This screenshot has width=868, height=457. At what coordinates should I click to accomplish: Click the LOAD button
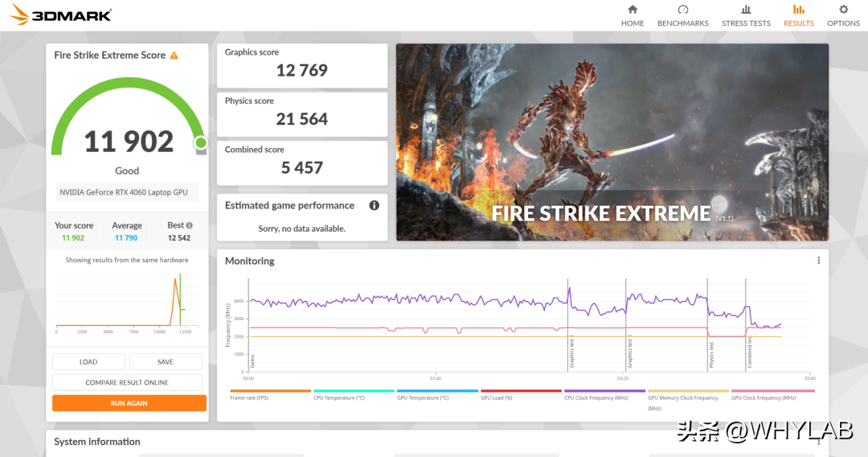pos(88,362)
